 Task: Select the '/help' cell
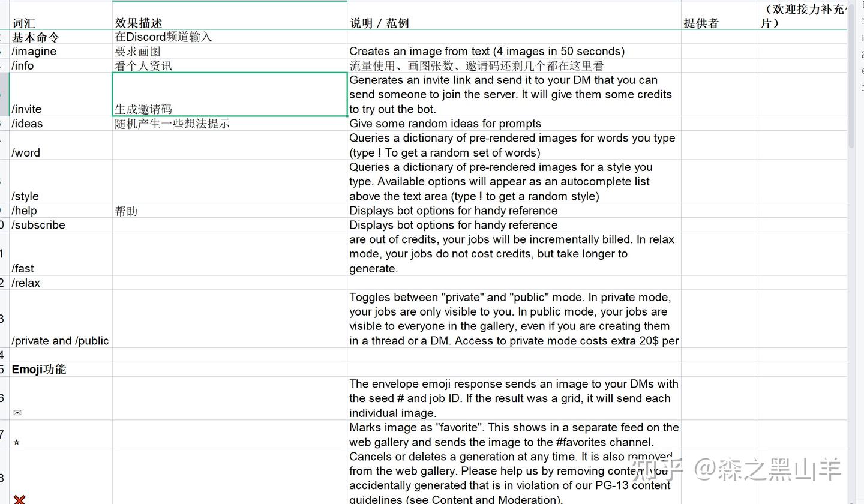click(x=61, y=211)
